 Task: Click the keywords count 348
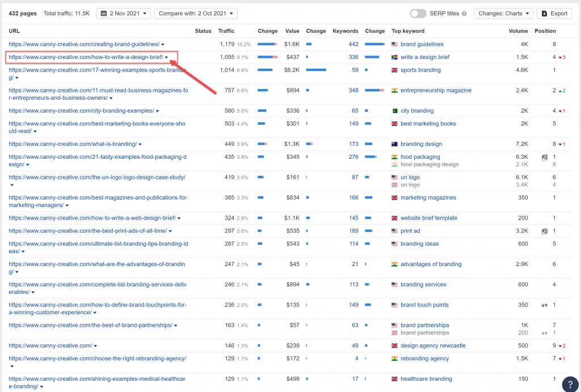click(x=353, y=90)
